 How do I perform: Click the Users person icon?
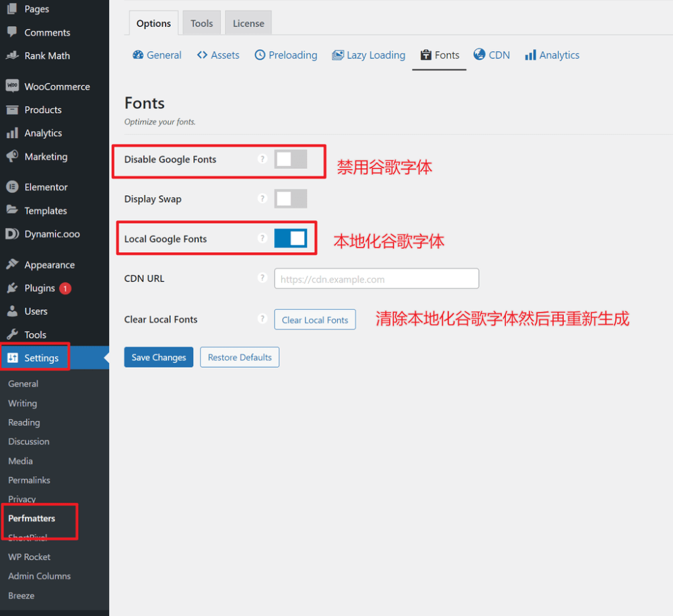12,311
